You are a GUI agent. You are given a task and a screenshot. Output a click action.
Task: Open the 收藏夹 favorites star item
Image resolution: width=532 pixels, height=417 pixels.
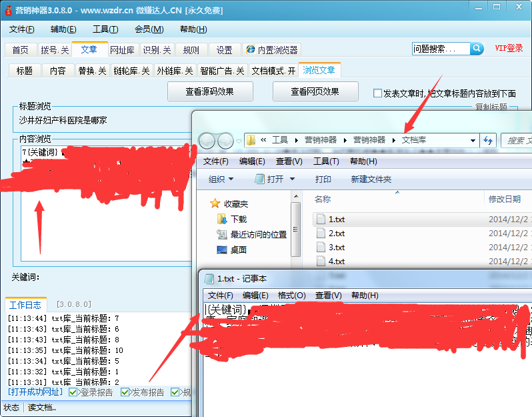[229, 203]
